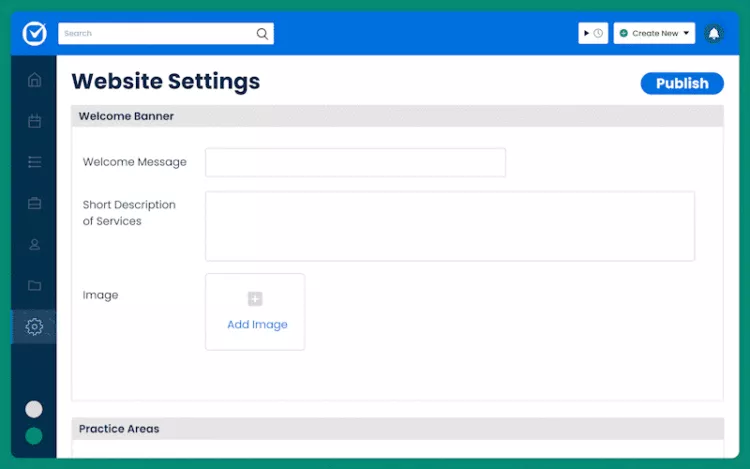Viewport: 750px width, 469px height.
Task: Click the notification bell icon
Action: (x=713, y=33)
